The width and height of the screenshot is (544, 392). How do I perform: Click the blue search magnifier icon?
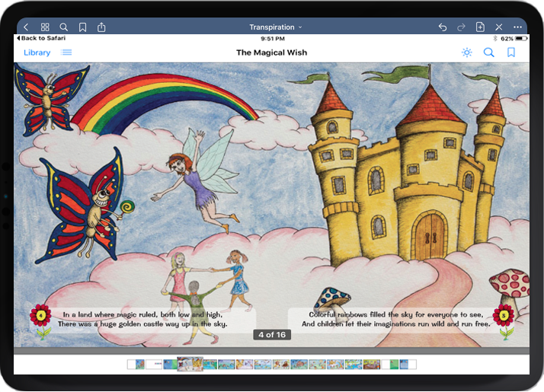coord(489,53)
